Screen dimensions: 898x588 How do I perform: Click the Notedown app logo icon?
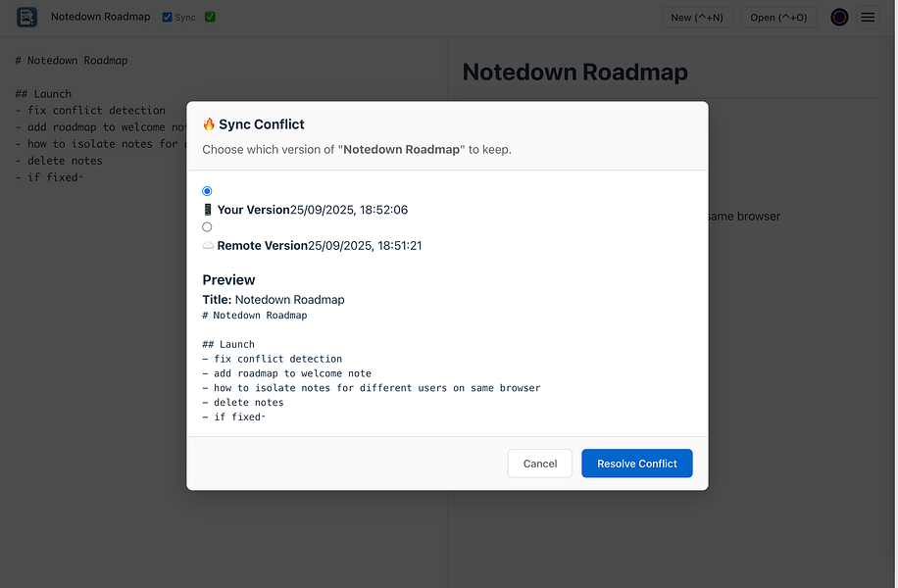coord(26,17)
